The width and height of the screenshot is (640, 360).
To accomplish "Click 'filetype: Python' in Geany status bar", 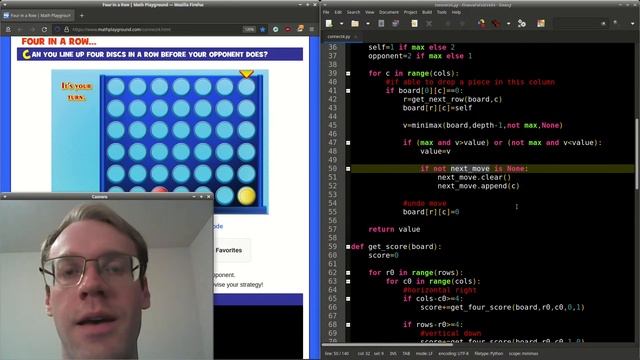I will point(489,353).
